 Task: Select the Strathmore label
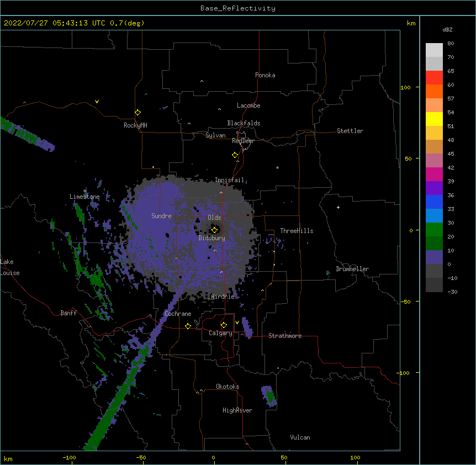click(x=285, y=336)
